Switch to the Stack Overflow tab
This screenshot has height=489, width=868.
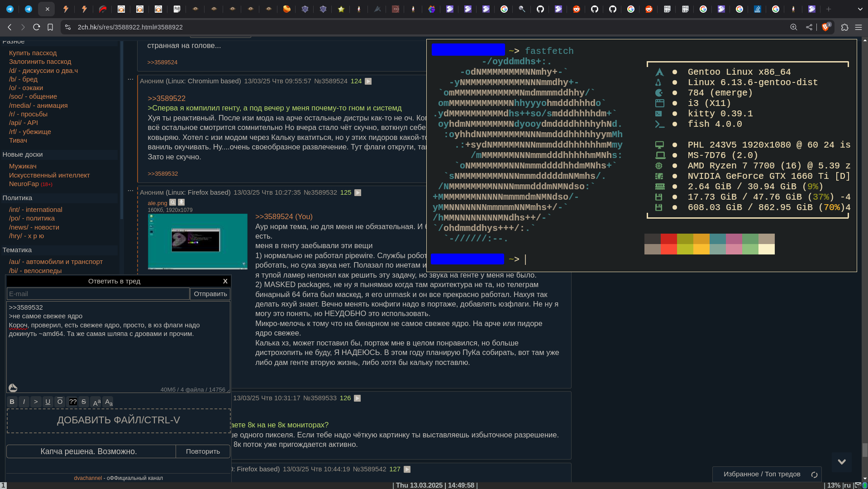758,9
